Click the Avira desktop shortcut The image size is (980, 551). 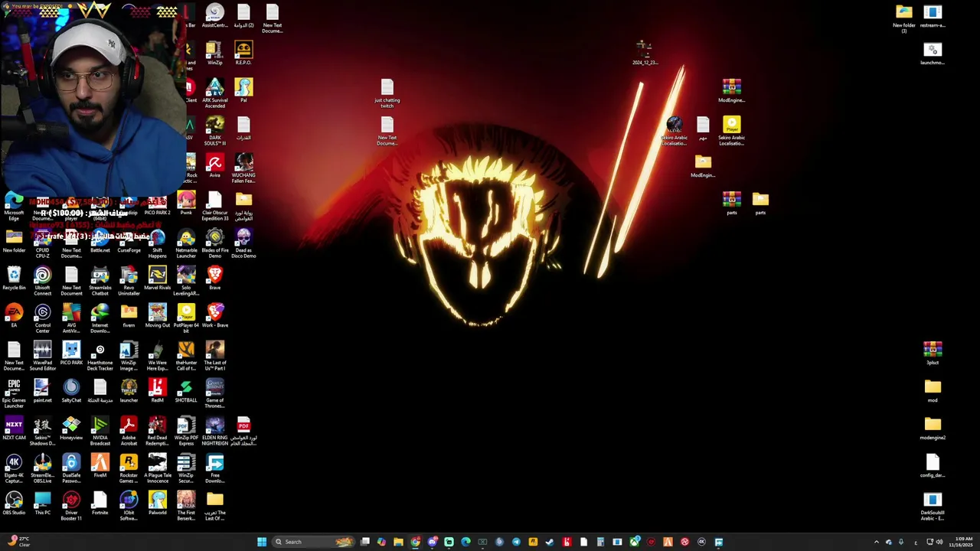[215, 165]
